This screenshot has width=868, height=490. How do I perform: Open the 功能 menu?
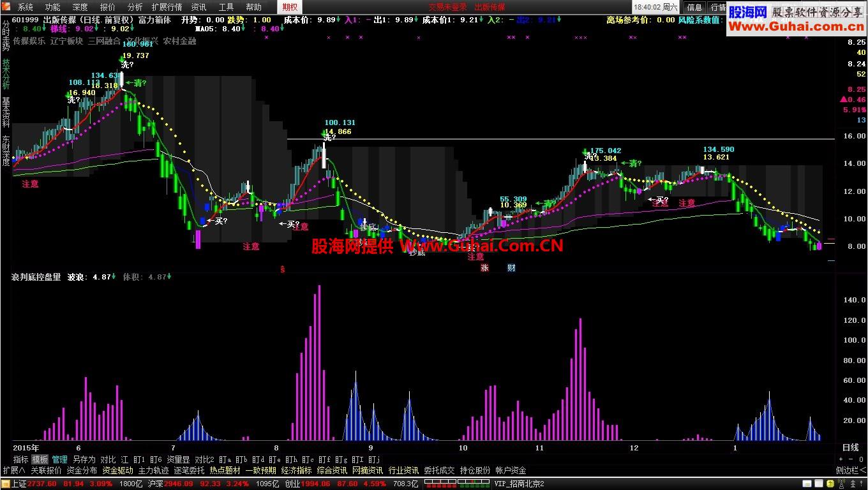(x=53, y=7)
